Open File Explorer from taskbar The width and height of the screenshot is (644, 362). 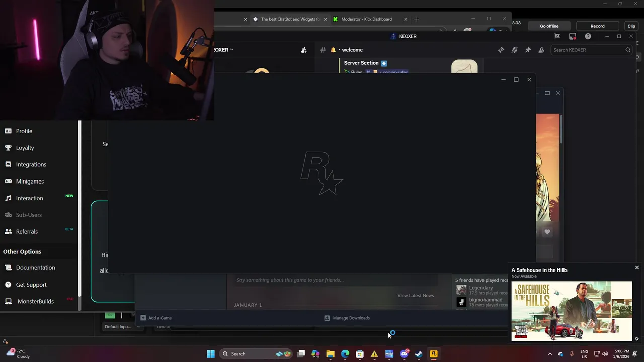tap(330, 354)
